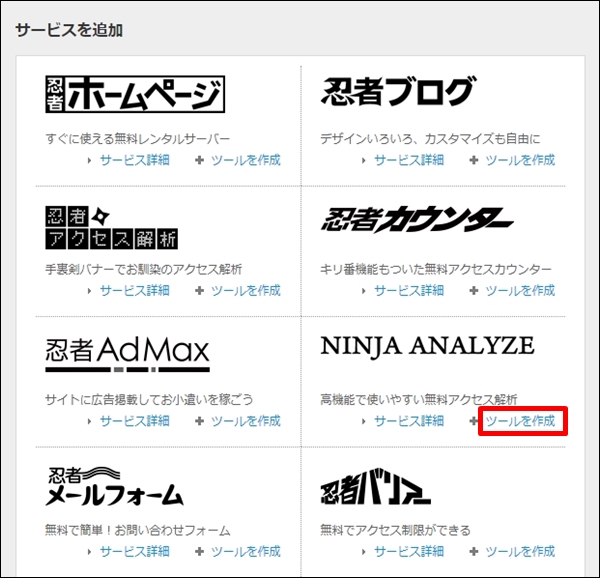Click plus icon beside 忍者カウンター ツールを作成

tap(474, 291)
